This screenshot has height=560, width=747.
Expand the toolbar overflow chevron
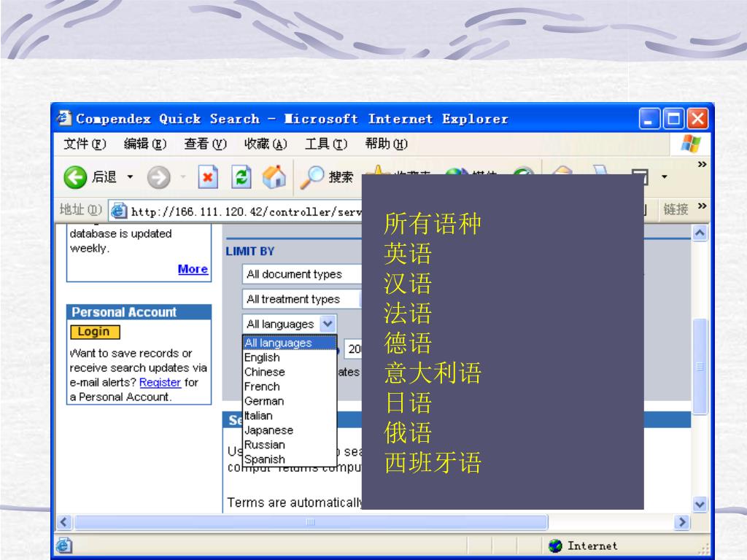pyautogui.click(x=702, y=164)
